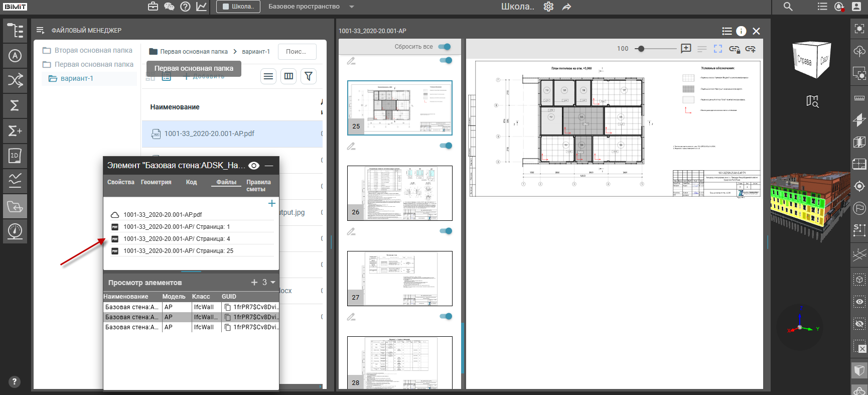Expand the dropdown arrow next to 3 in Просмотр элементов
The height and width of the screenshot is (395, 868).
pos(273,283)
